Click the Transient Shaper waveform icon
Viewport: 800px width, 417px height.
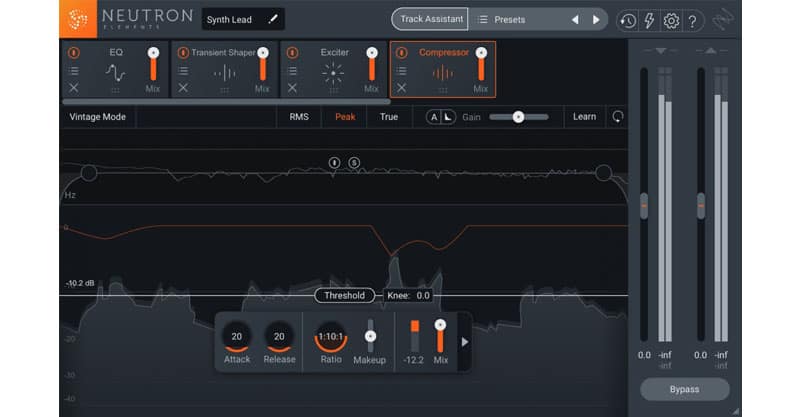[x=224, y=73]
